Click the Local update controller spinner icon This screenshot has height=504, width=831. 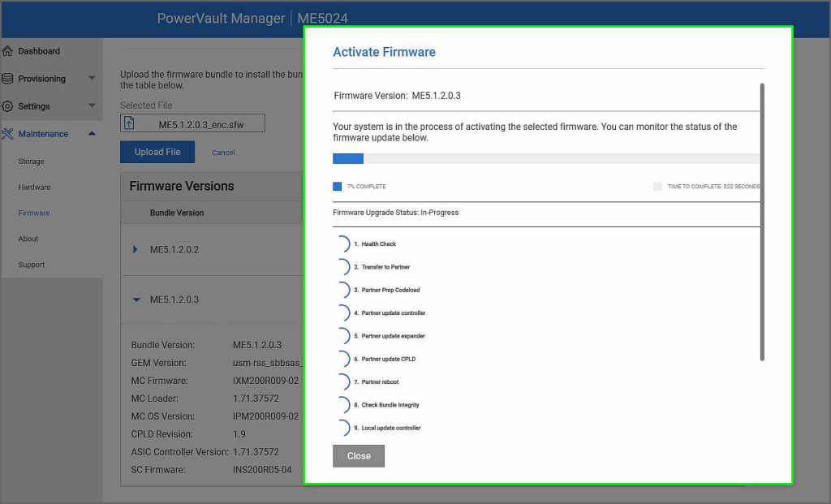tap(342, 428)
